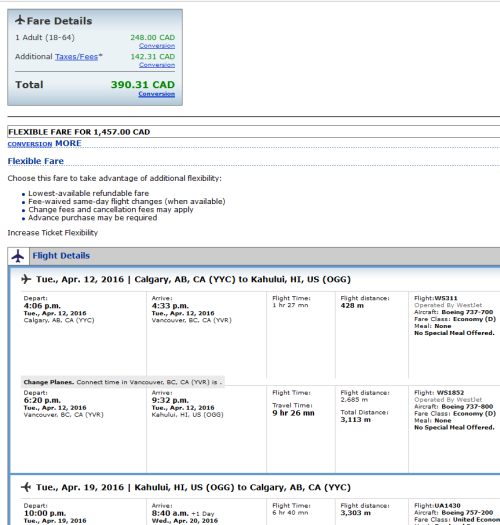Open Conversion link under 142.31 CAD
The image size is (500, 525).
coord(157,65)
